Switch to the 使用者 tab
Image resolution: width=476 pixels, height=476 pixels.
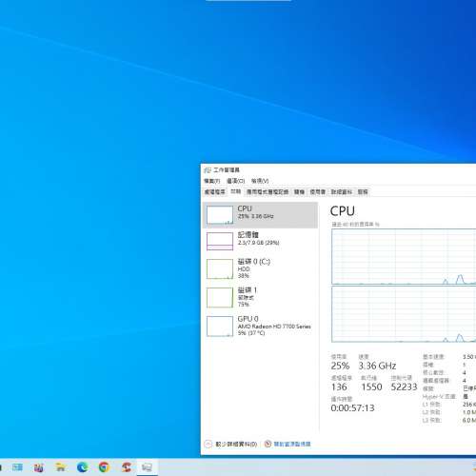tap(318, 191)
